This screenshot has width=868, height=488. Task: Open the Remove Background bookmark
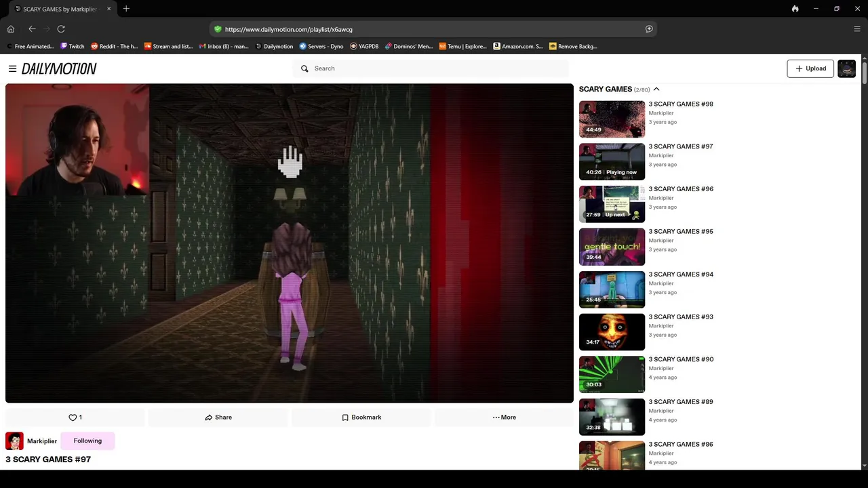tap(573, 47)
